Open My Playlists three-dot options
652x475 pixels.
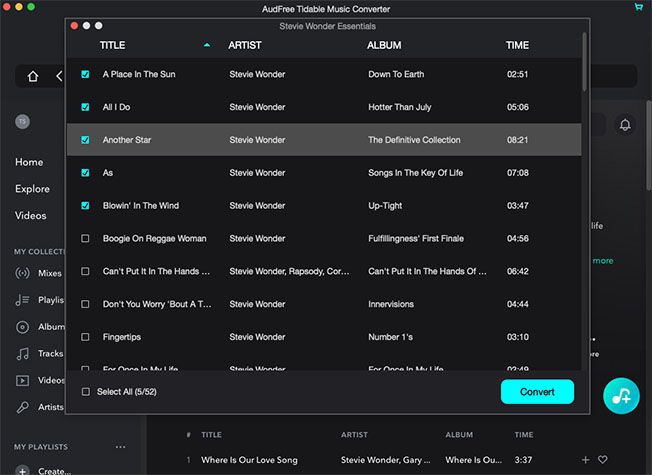[x=121, y=447]
